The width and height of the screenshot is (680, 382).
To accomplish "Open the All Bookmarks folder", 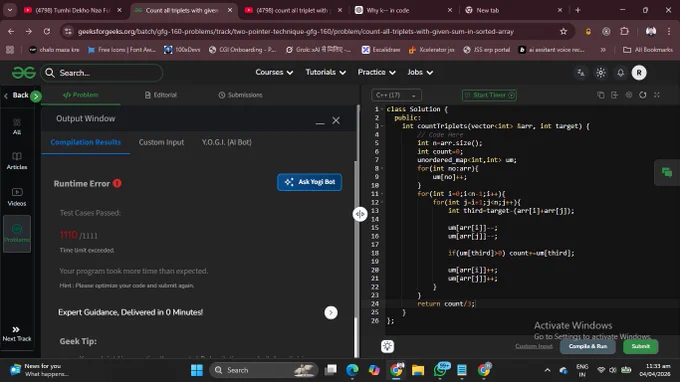I will [648, 50].
